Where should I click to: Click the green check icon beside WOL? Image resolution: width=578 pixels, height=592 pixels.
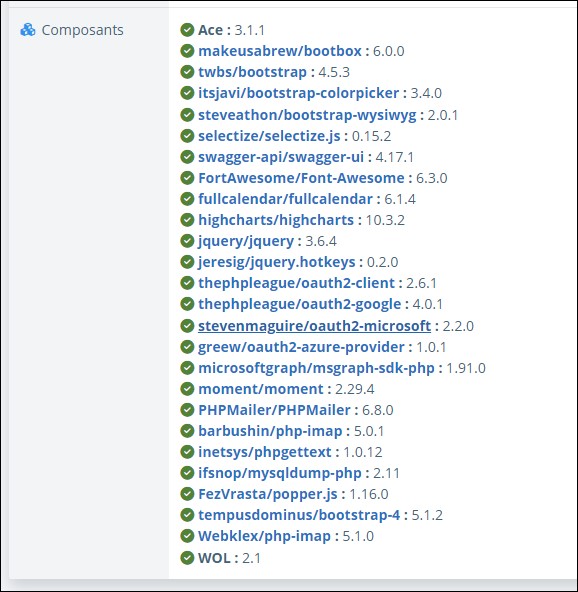click(187, 558)
